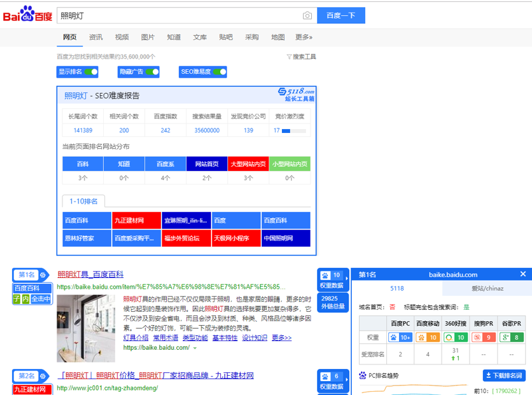This screenshot has height=395, width=532.
Task: Open 类型功能 sublink
Action: pos(195,338)
